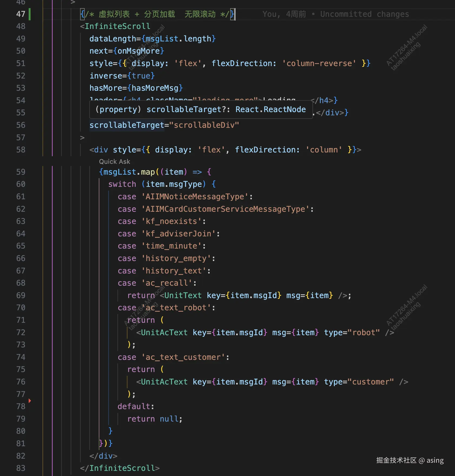Click the breakpoint marker near line 78
Image resolution: width=455 pixels, height=476 pixels.
[30, 400]
